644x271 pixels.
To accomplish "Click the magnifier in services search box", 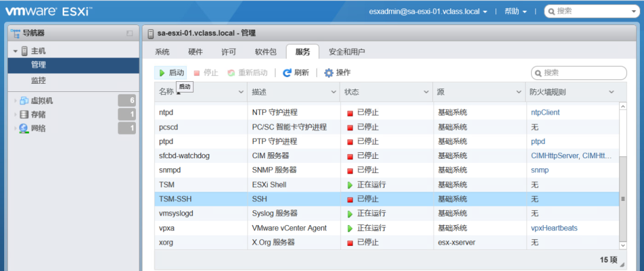I will [x=538, y=73].
